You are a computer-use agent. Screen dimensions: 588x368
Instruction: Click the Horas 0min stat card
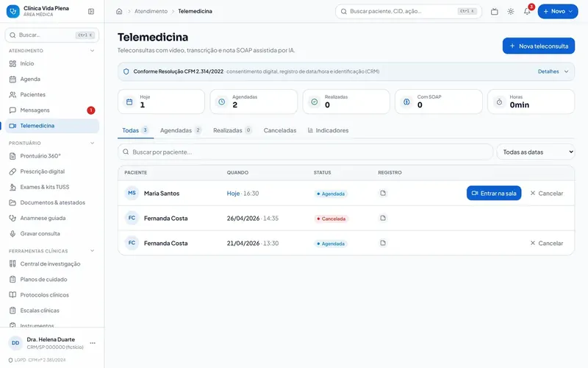click(531, 102)
